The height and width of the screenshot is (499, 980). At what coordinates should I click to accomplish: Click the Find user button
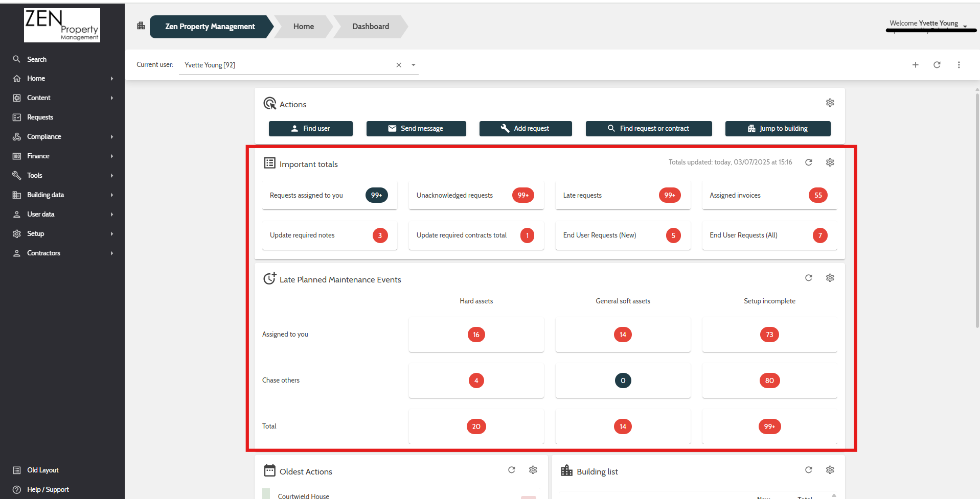click(311, 129)
